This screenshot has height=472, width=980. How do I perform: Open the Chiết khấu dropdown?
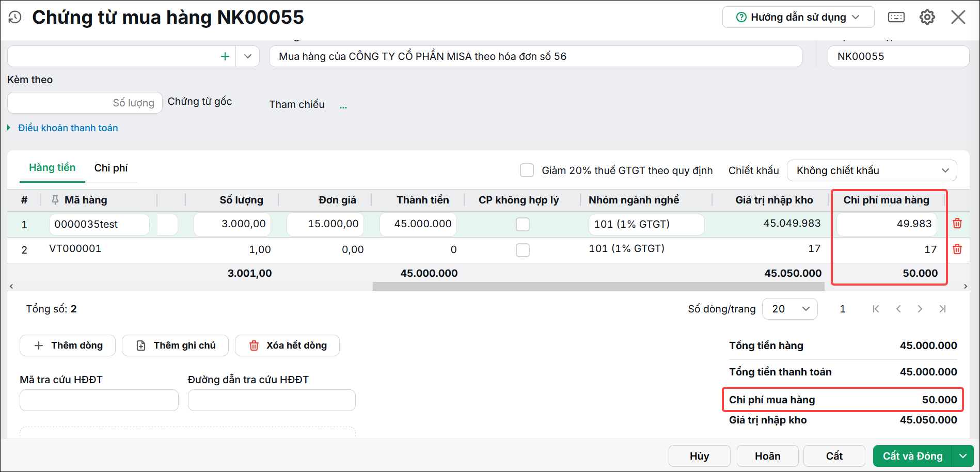pos(872,170)
